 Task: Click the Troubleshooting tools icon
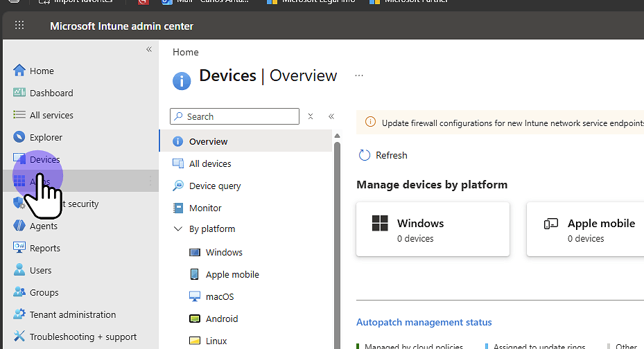[x=19, y=336]
